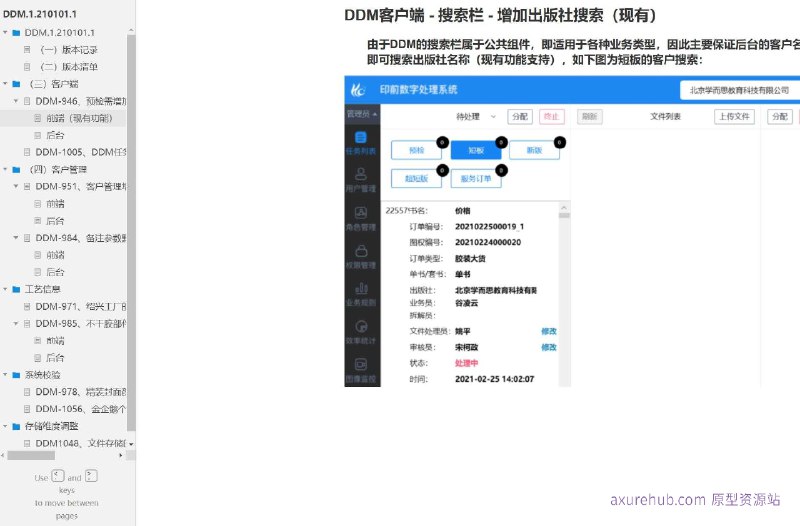
Task: Open the (一) 版本记录 page
Action: tap(69, 49)
